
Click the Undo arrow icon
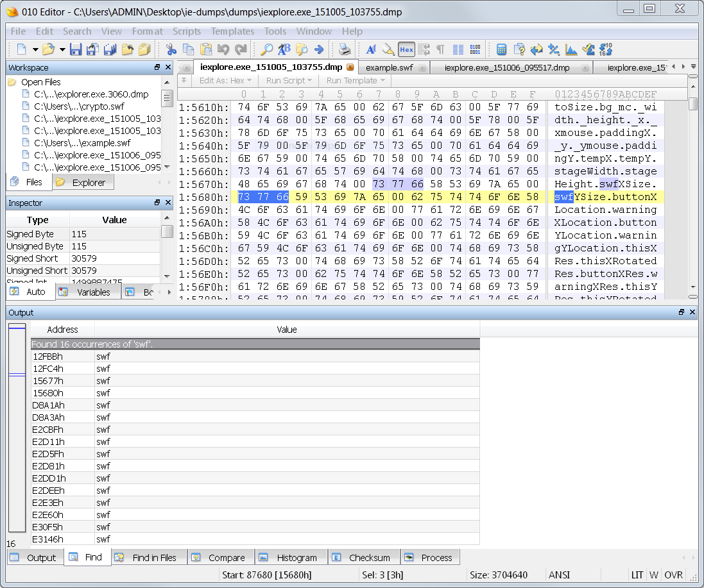click(x=223, y=49)
